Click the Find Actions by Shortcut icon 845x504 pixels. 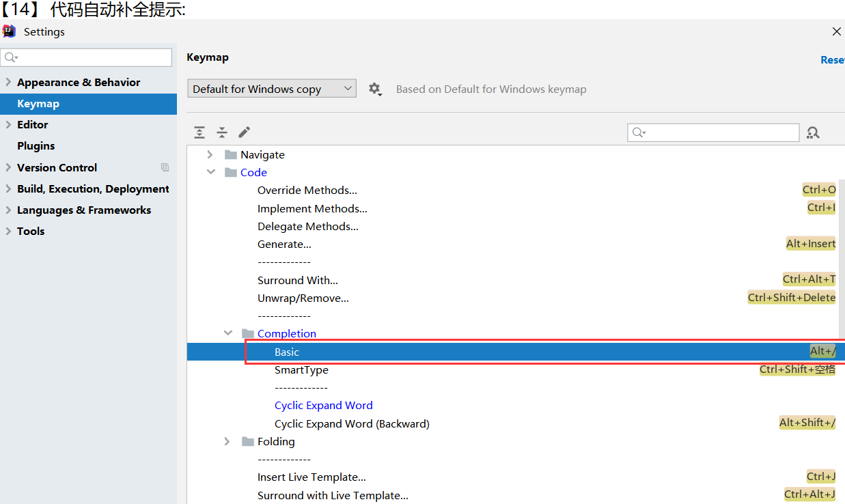click(813, 132)
